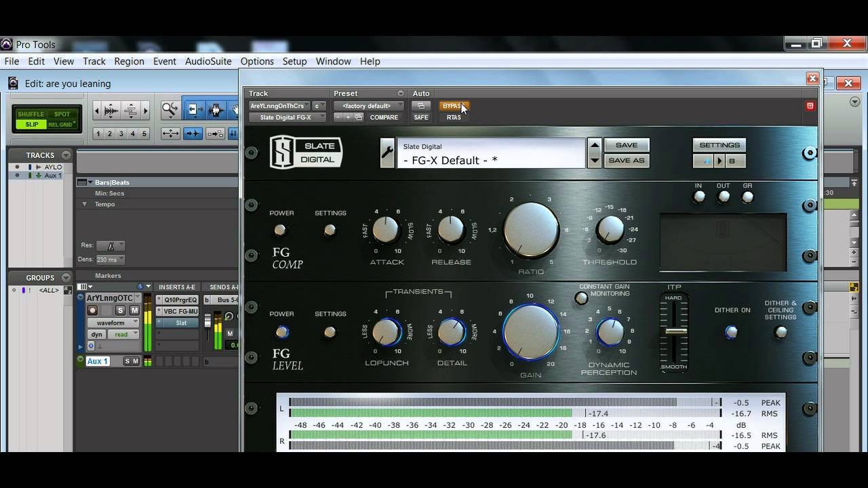Image resolution: width=868 pixels, height=488 pixels.
Task: Toggle the plug-in BYPASS button
Action: [x=453, y=106]
